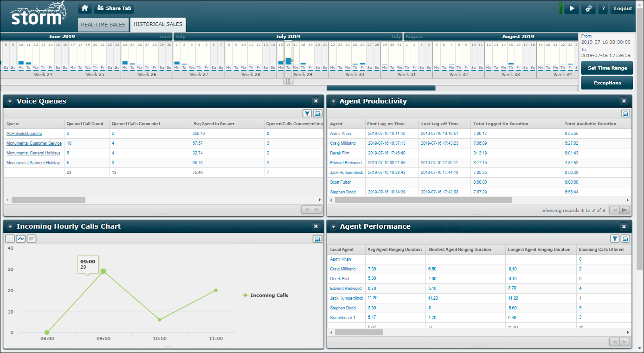
Task: Click the 09:00 data point on chart
Action: click(x=103, y=271)
